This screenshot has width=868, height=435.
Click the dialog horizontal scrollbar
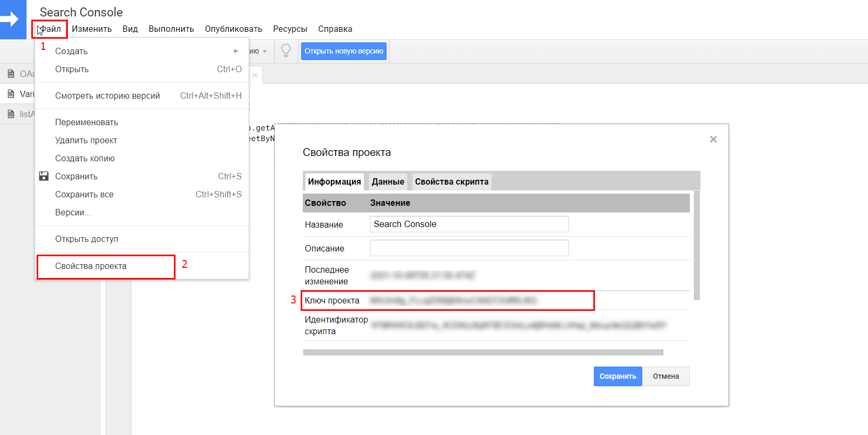[483, 352]
